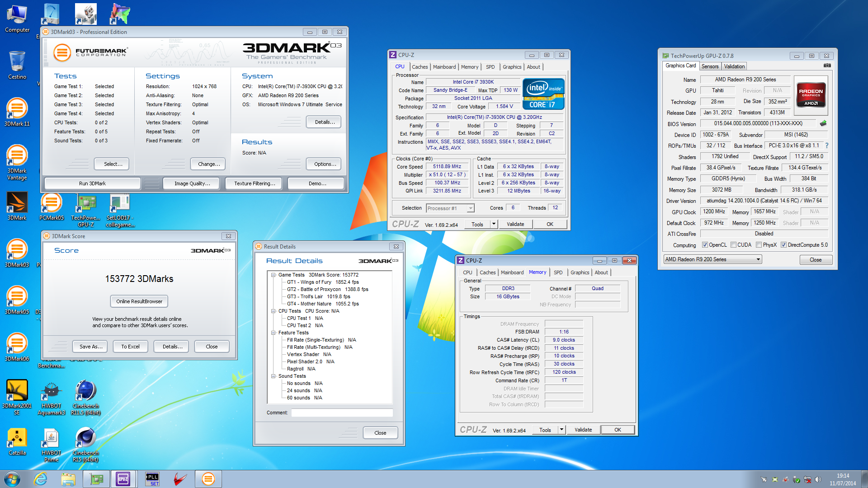Screen dimensions: 868x488
Task: Click Change... button under Settings
Action: [x=209, y=164]
